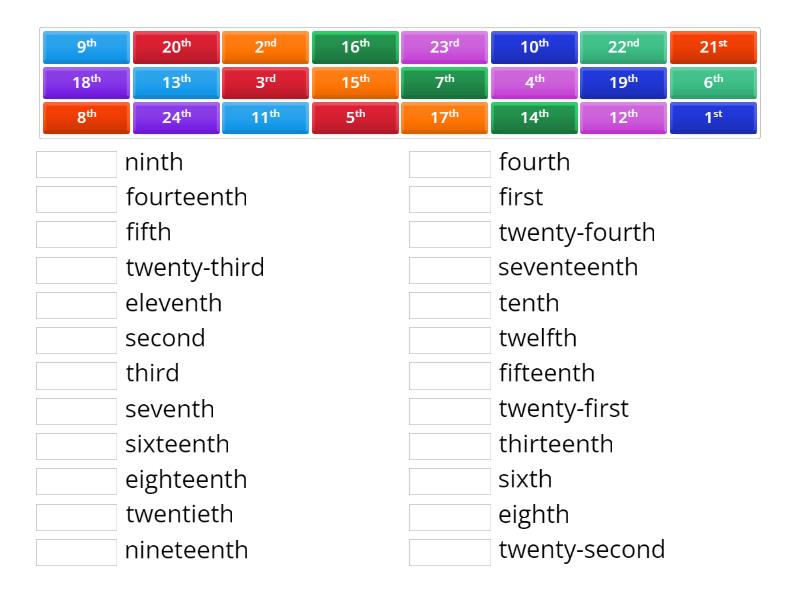Pick the orange 2nd tile
Viewport: 800px width, 600px height.
pyautogui.click(x=264, y=44)
